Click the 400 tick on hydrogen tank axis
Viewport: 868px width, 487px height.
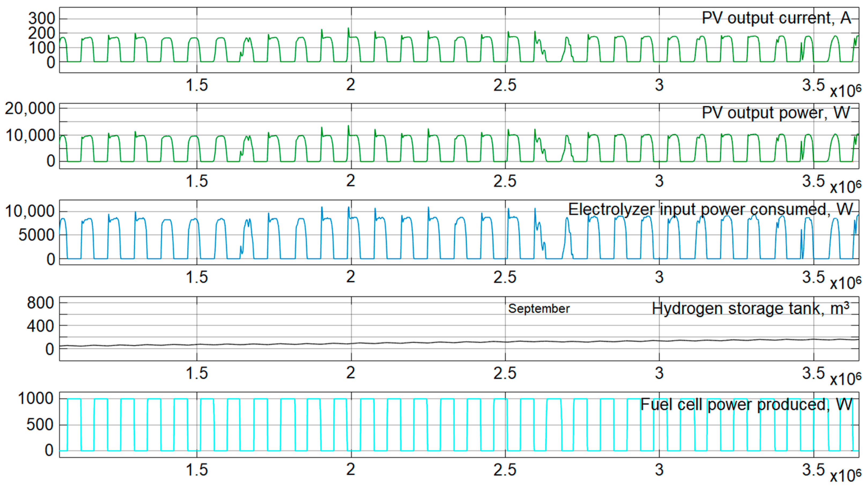pyautogui.click(x=40, y=326)
